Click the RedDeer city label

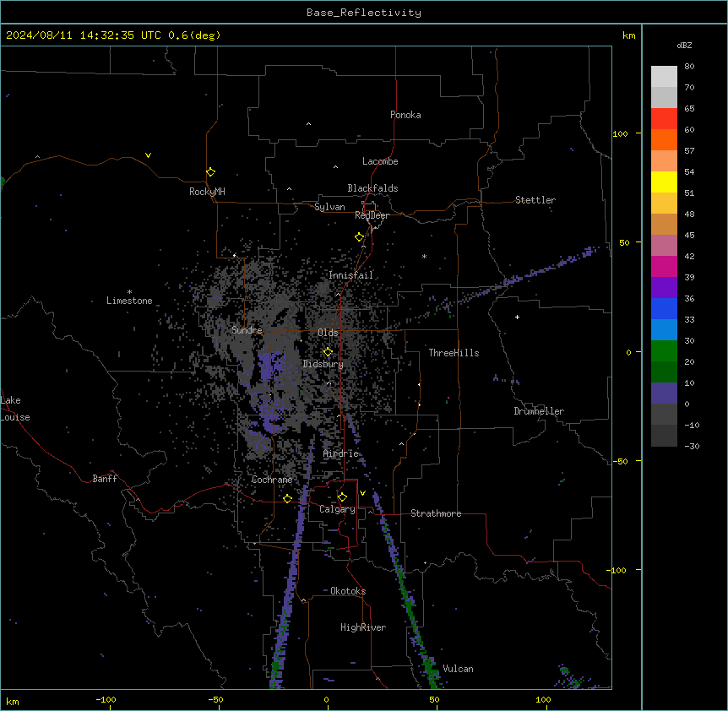coord(372,215)
